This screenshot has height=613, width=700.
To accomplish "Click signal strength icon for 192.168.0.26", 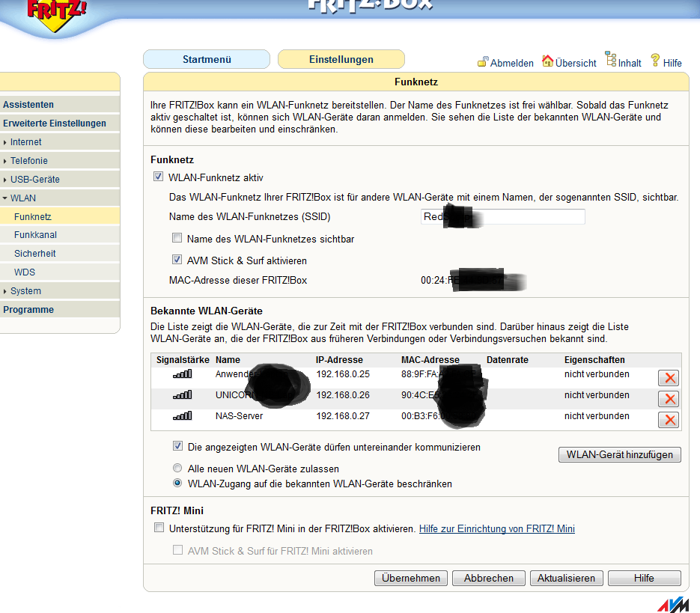I will pyautogui.click(x=182, y=394).
